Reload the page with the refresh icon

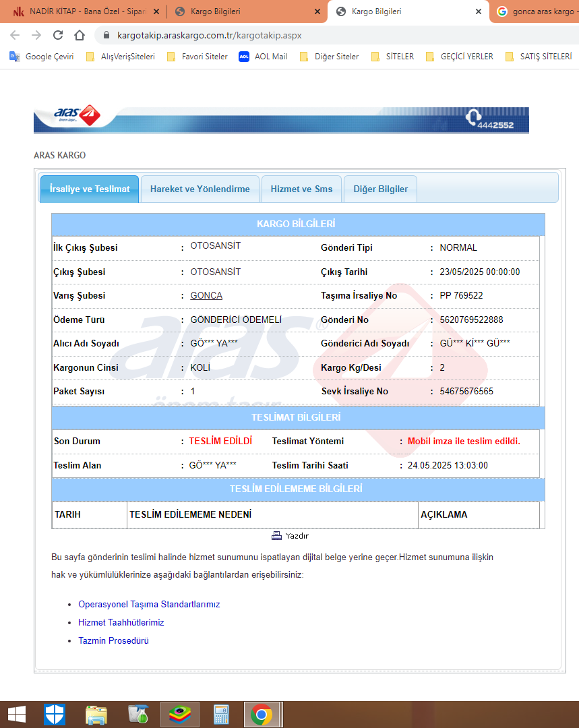point(57,35)
